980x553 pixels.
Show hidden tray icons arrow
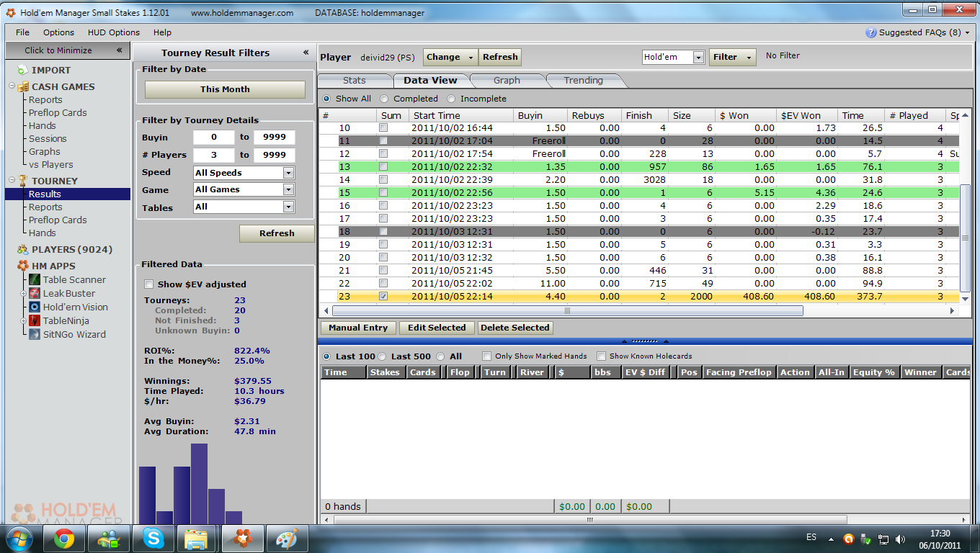[x=831, y=539]
